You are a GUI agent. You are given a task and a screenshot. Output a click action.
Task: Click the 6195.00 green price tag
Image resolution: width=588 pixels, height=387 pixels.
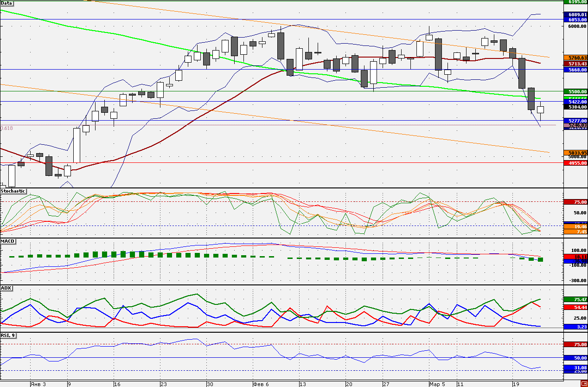575,2
